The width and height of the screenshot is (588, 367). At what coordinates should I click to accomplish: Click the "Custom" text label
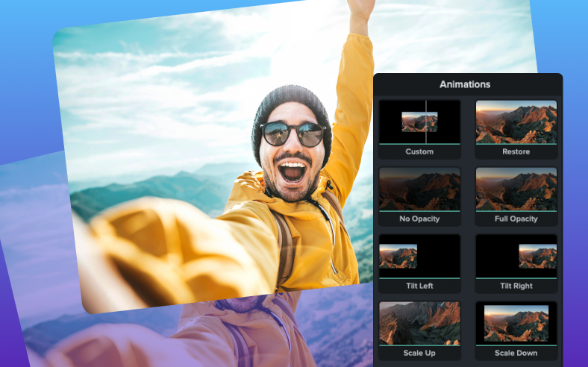[419, 151]
